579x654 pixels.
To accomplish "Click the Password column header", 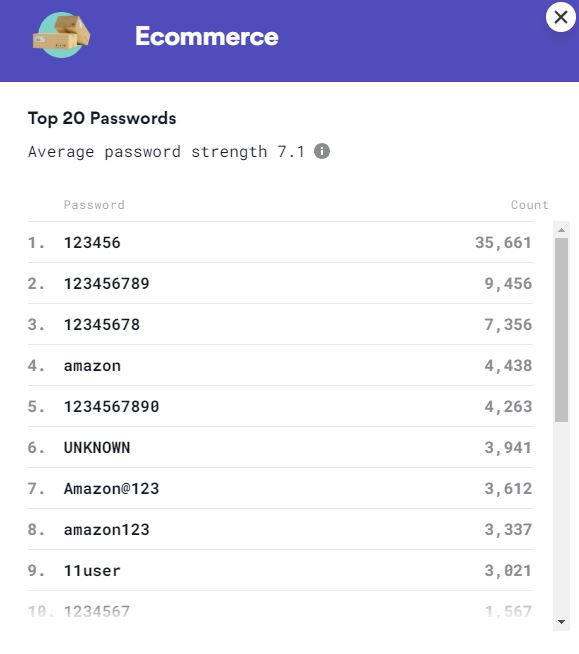I will (x=94, y=205).
